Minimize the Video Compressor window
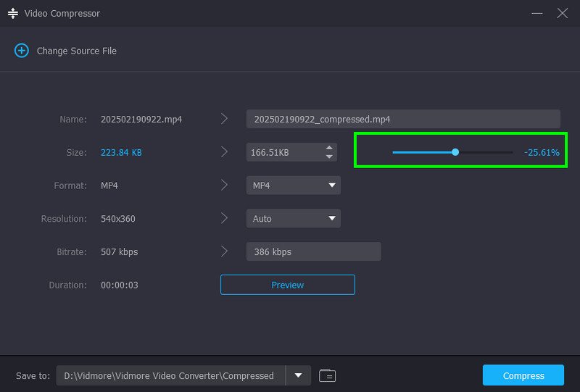Image resolution: width=580 pixels, height=392 pixels. point(536,13)
